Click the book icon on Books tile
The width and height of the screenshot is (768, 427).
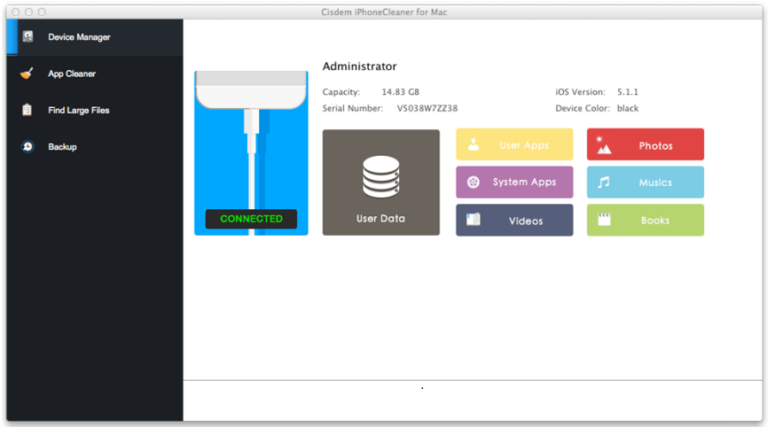point(603,220)
